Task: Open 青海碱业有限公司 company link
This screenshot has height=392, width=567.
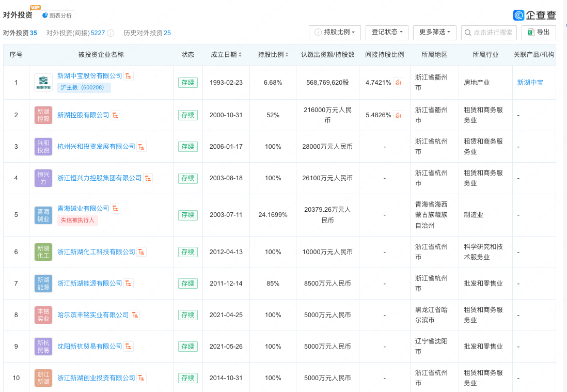Action: pyautogui.click(x=83, y=209)
